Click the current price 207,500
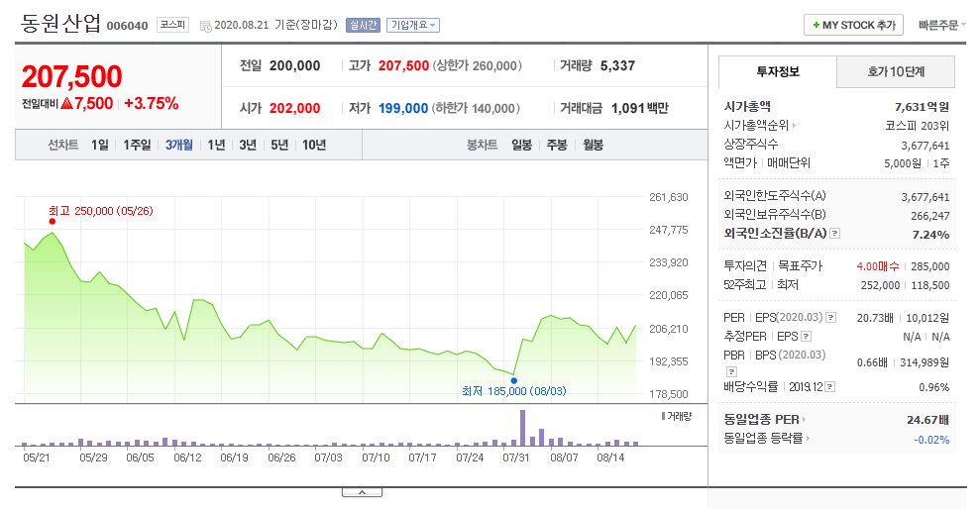 pos(72,77)
